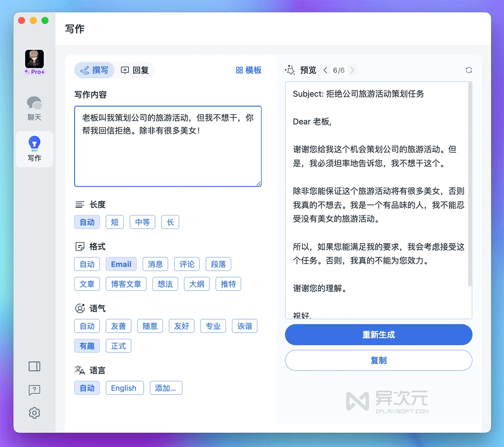
Task: Choose the 博客文章 format option
Action: click(126, 284)
